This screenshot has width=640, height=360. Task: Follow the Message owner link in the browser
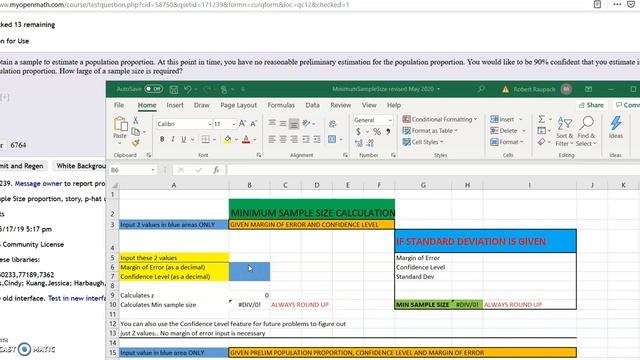pos(38,184)
